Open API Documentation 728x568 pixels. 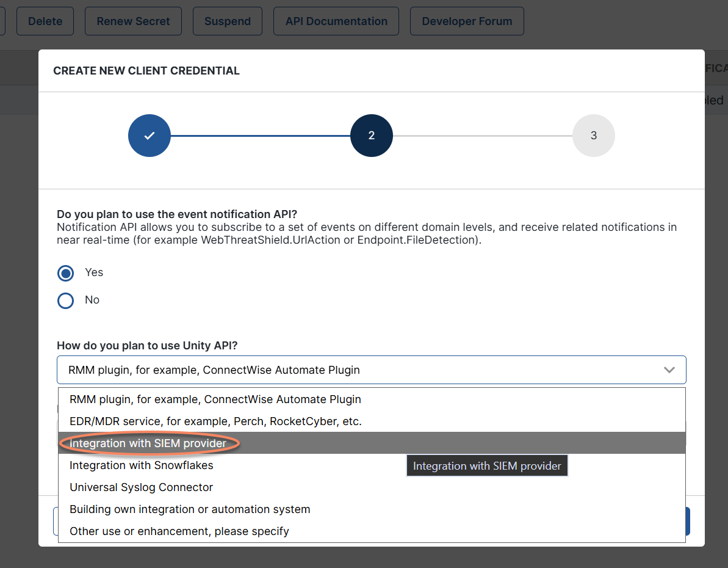click(336, 21)
